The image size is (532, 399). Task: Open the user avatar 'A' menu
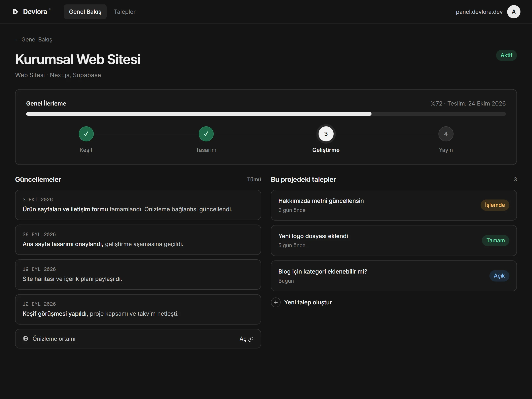point(513,12)
